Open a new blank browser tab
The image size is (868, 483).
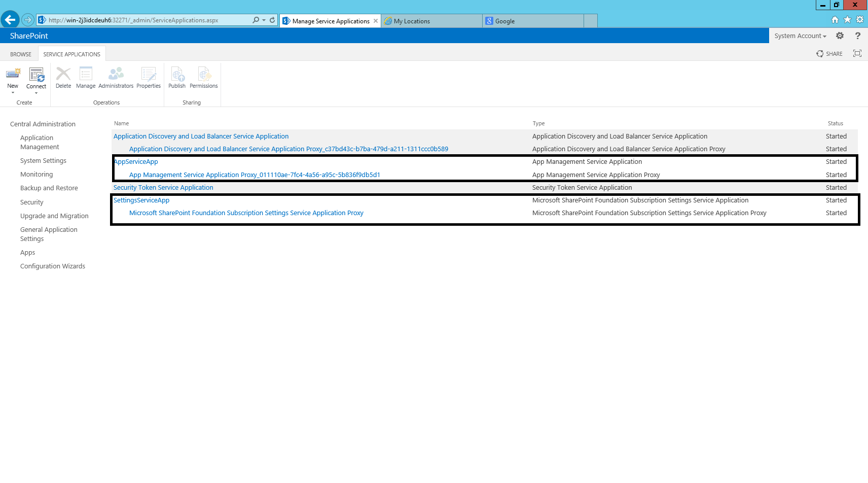click(591, 21)
